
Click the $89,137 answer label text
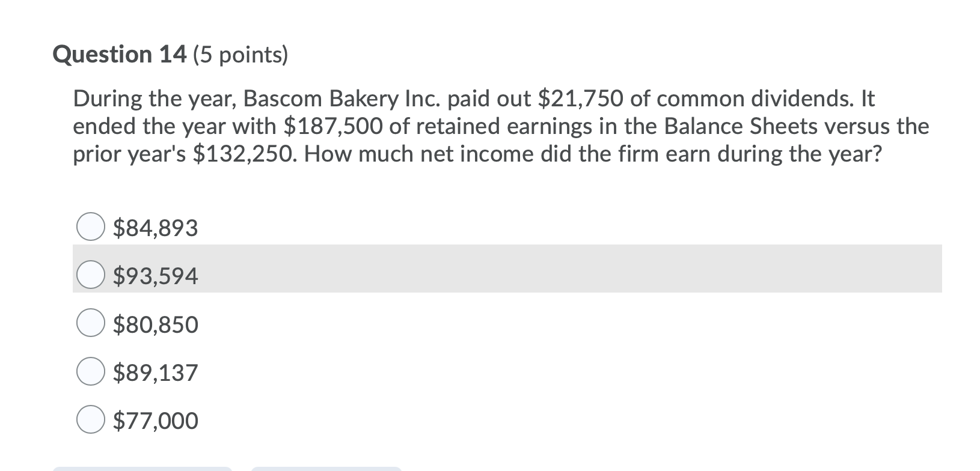(155, 372)
